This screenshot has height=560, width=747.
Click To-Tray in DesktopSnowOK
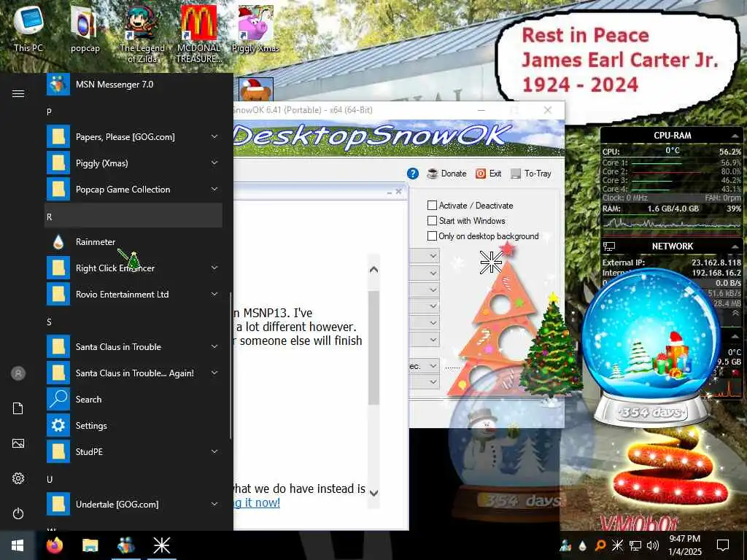tap(531, 174)
